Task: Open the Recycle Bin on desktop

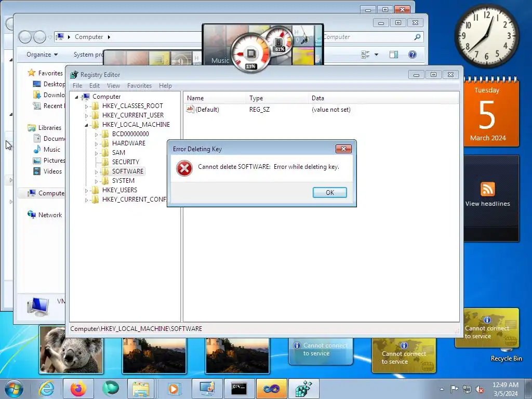Action: click(506, 355)
